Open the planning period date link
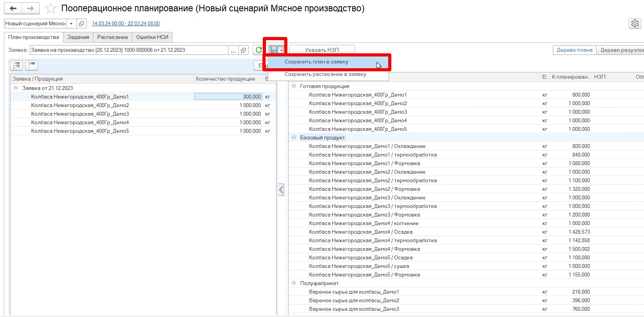 (126, 24)
